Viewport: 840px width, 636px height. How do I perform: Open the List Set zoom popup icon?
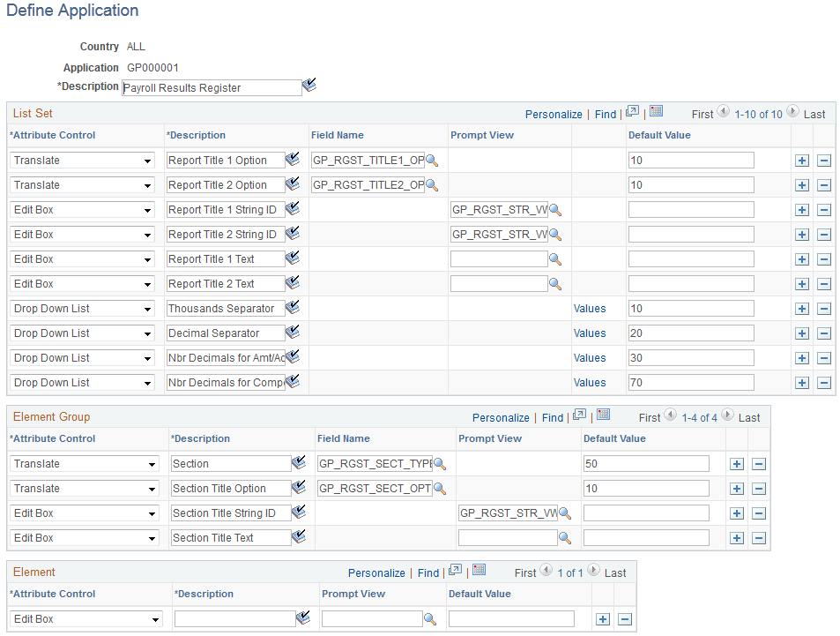click(x=631, y=113)
